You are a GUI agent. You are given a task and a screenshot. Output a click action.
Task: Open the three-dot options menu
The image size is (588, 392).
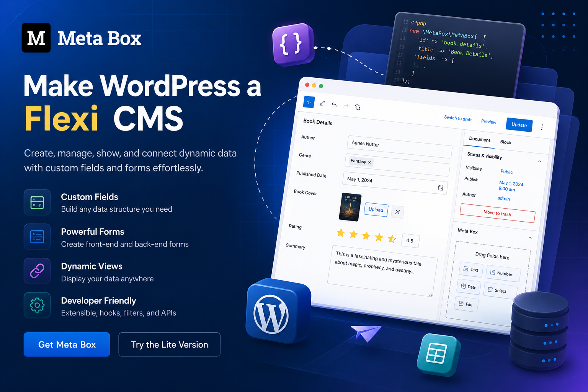point(542,127)
